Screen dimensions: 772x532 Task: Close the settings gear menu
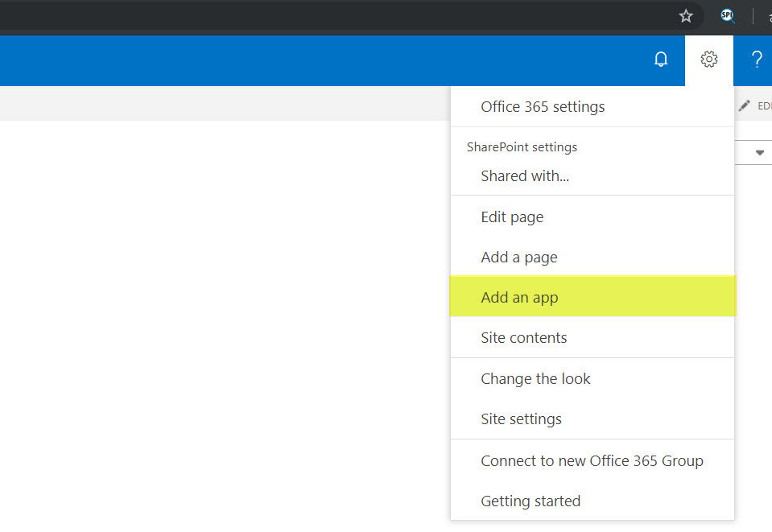(x=709, y=60)
